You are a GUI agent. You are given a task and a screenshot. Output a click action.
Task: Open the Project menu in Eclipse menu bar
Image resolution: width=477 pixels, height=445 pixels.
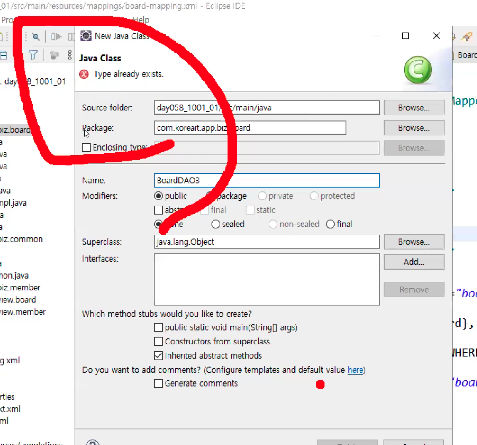[6, 20]
